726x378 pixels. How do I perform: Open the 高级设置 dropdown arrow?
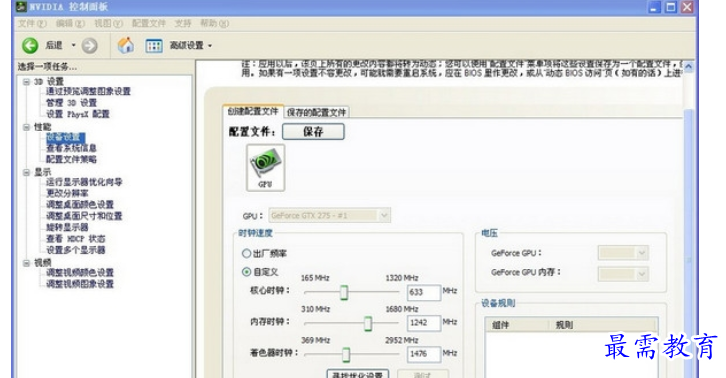pos(210,46)
